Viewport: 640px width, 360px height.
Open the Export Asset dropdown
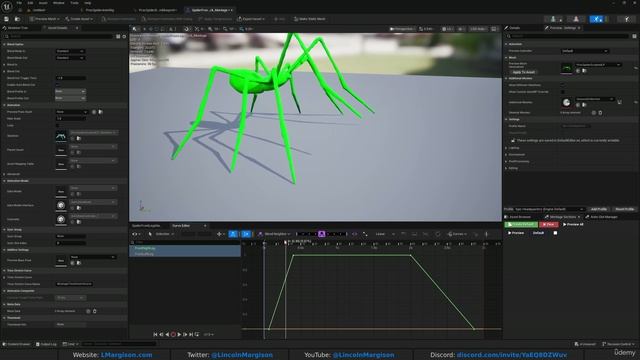tap(251, 19)
